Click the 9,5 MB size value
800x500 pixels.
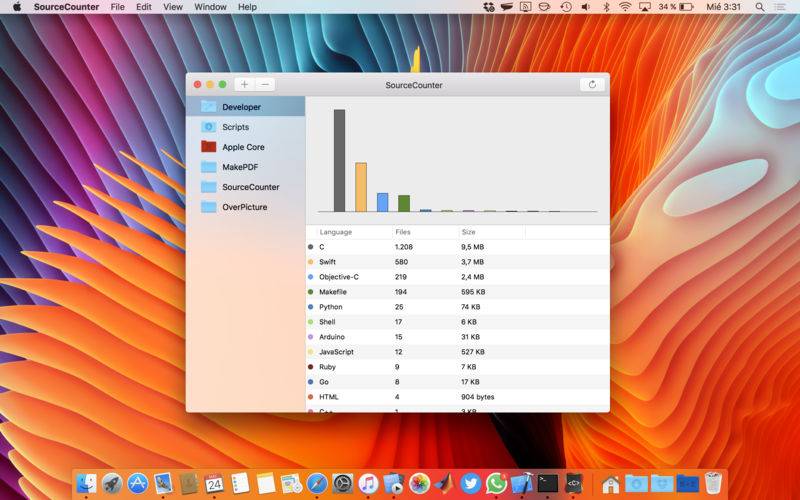click(x=472, y=247)
